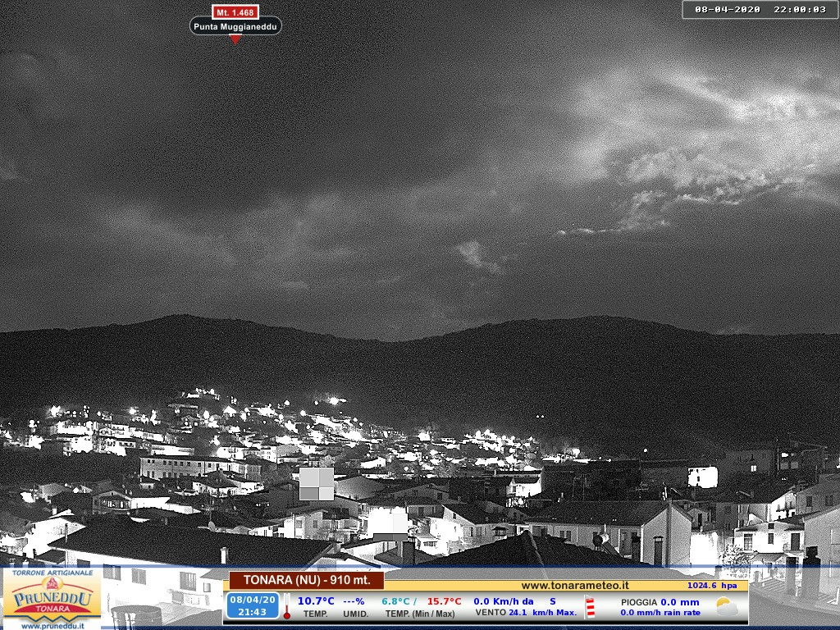840x630 pixels.
Task: Click the TONARA (NU) - 910 mt. banner
Action: point(307,580)
